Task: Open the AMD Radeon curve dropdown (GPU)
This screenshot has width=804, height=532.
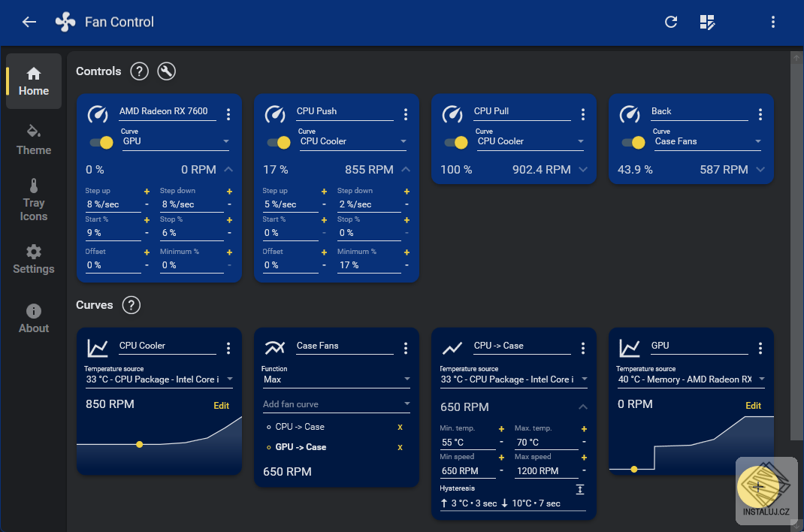Action: (175, 141)
